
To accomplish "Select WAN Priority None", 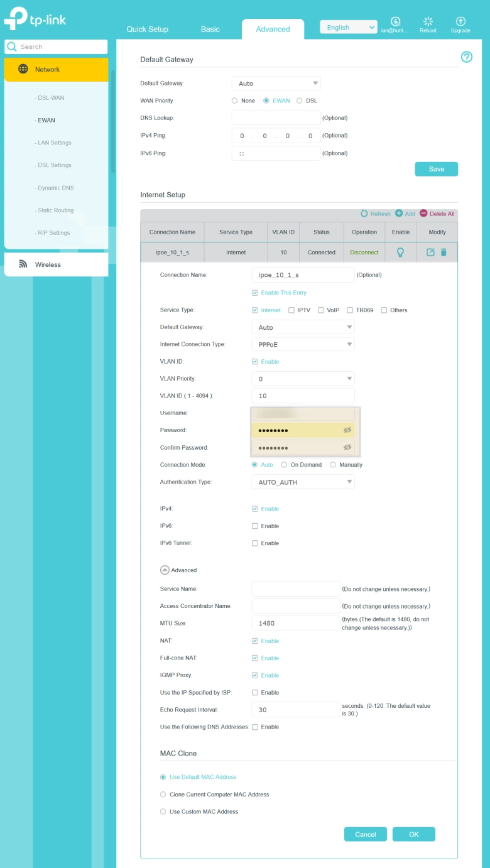I will (235, 100).
